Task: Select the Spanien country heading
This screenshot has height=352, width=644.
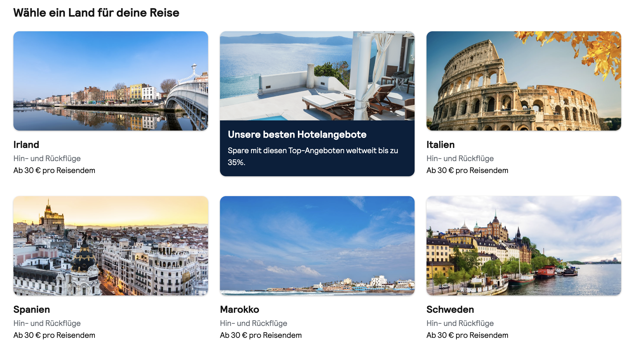Action: pos(32,310)
